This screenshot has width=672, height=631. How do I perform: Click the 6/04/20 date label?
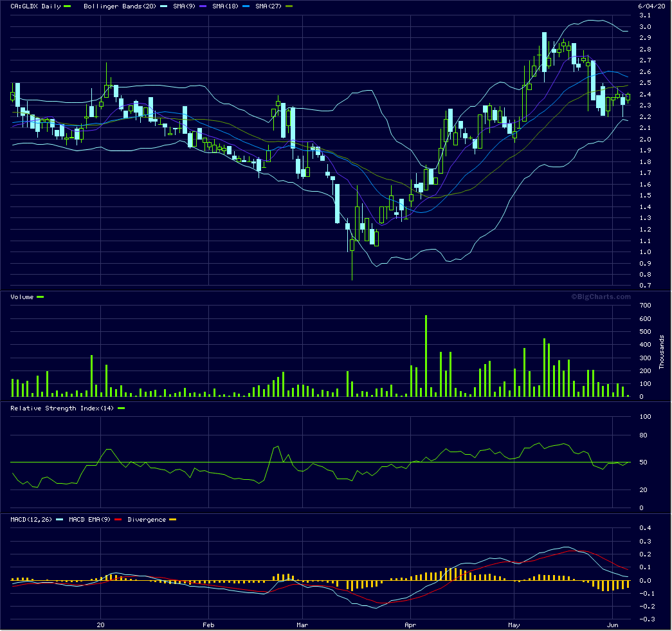(651, 6)
